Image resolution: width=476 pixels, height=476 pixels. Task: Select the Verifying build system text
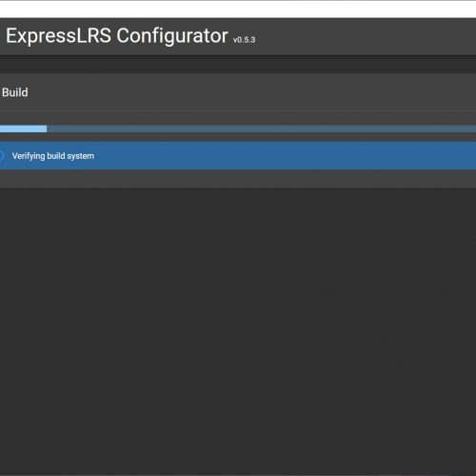click(53, 156)
